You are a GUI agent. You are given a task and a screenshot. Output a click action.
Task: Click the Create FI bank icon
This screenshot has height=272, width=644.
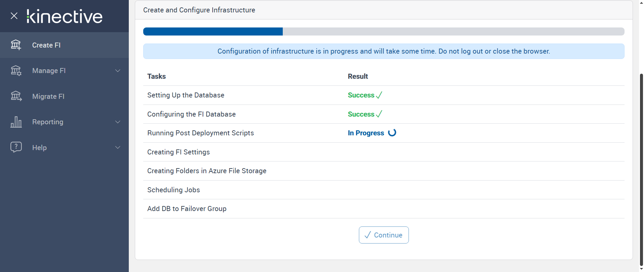point(16,45)
